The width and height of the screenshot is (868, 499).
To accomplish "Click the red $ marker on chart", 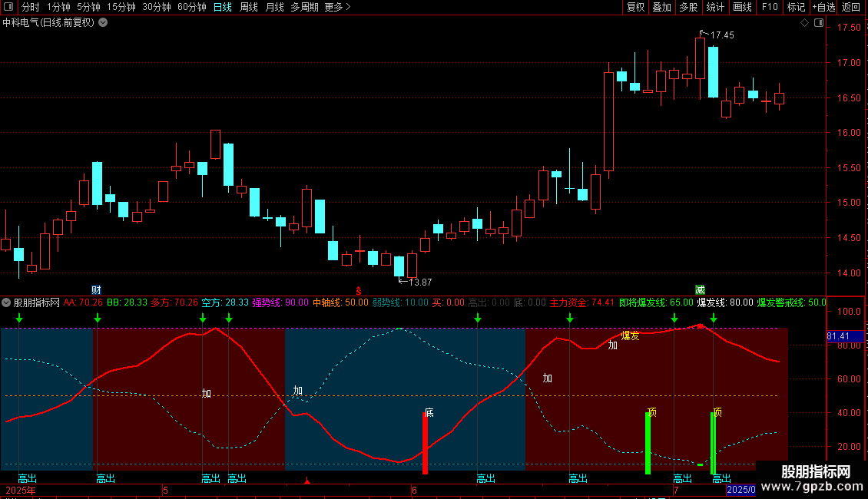I will point(359,291).
